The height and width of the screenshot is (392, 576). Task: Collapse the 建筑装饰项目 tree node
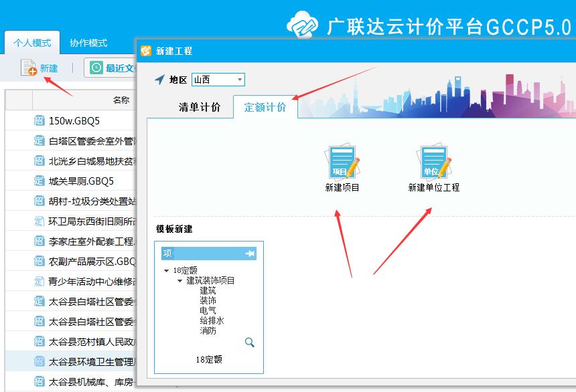(x=180, y=281)
